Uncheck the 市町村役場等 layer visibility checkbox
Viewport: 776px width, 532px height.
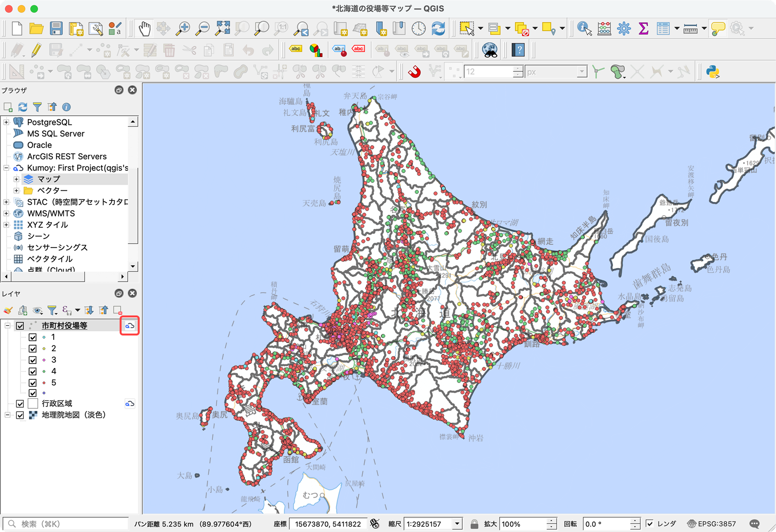pyautogui.click(x=20, y=326)
